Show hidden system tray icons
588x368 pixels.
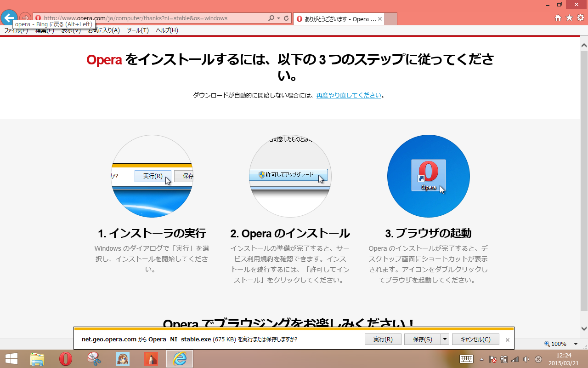click(481, 359)
